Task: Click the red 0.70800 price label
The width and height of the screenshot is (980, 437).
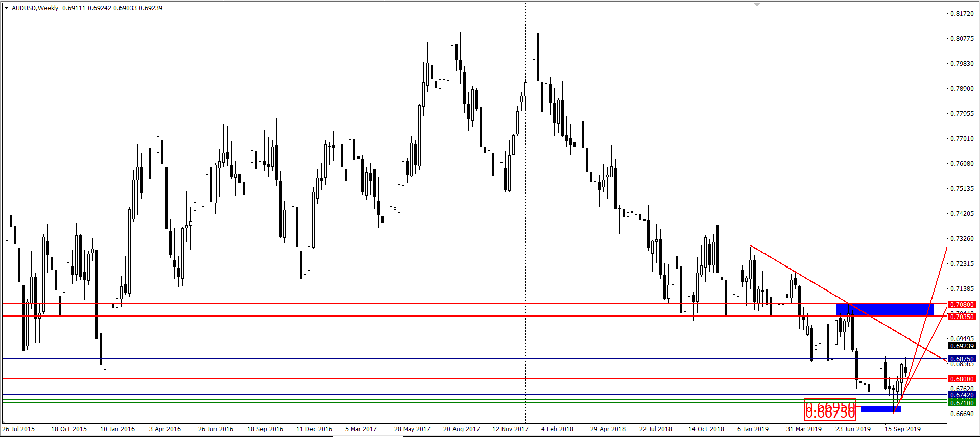Action: 962,305
